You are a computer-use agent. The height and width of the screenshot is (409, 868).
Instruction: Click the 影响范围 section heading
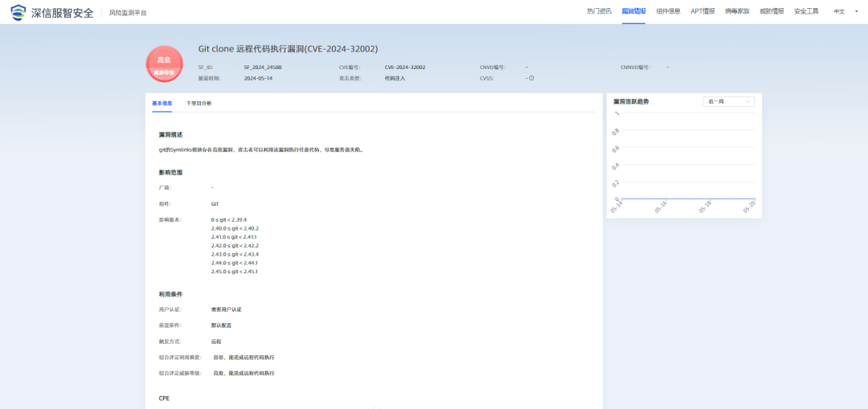pos(170,173)
